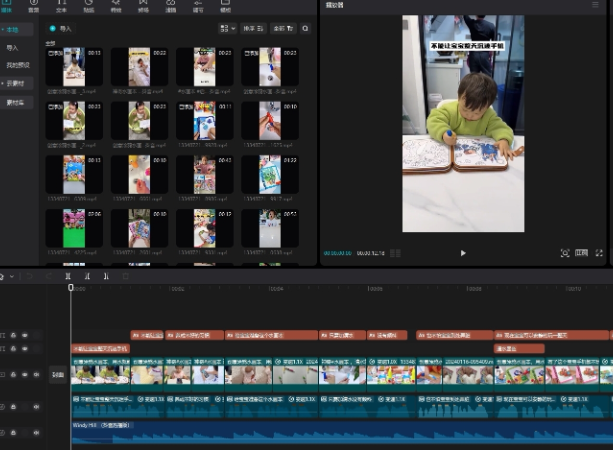This screenshot has width=613, height=450.
Task: Click the split clip tool in timeline toolbar
Action: pyautogui.click(x=68, y=276)
